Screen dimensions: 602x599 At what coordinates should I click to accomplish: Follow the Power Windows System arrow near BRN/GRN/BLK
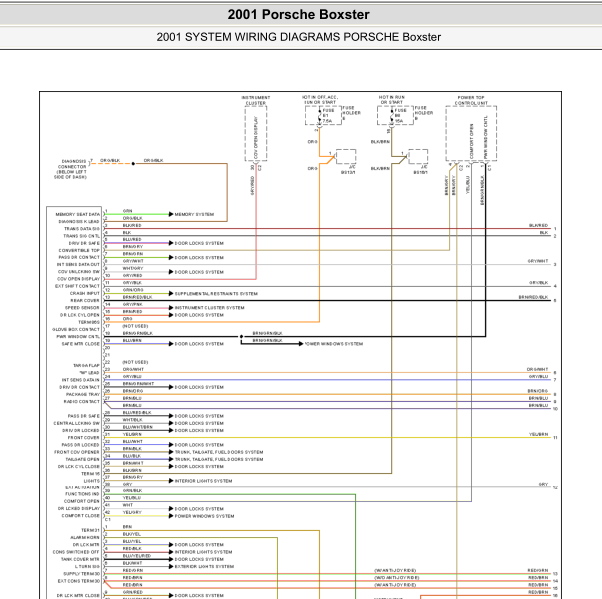pyautogui.click(x=334, y=344)
